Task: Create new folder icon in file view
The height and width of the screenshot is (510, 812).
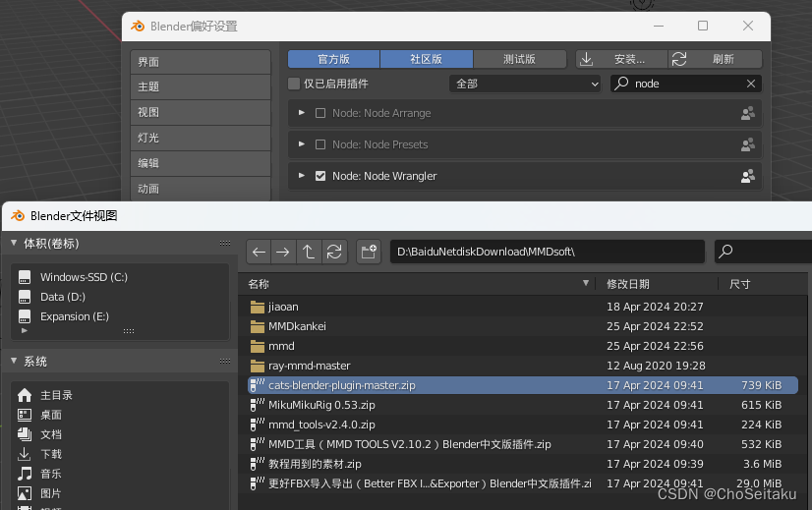Action: [x=369, y=253]
